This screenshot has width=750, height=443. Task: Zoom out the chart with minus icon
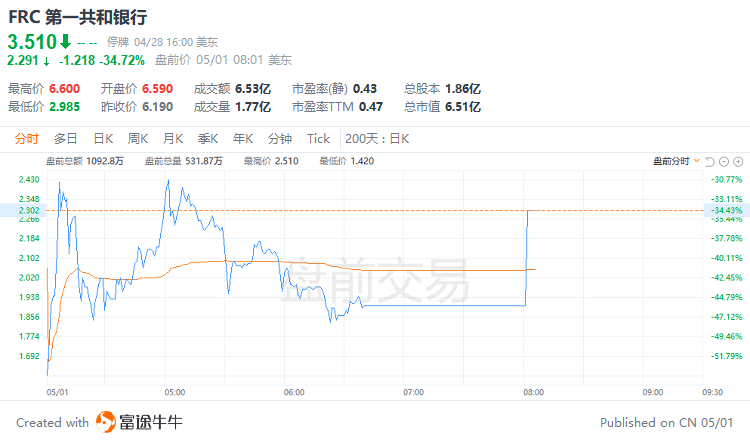tap(724, 162)
